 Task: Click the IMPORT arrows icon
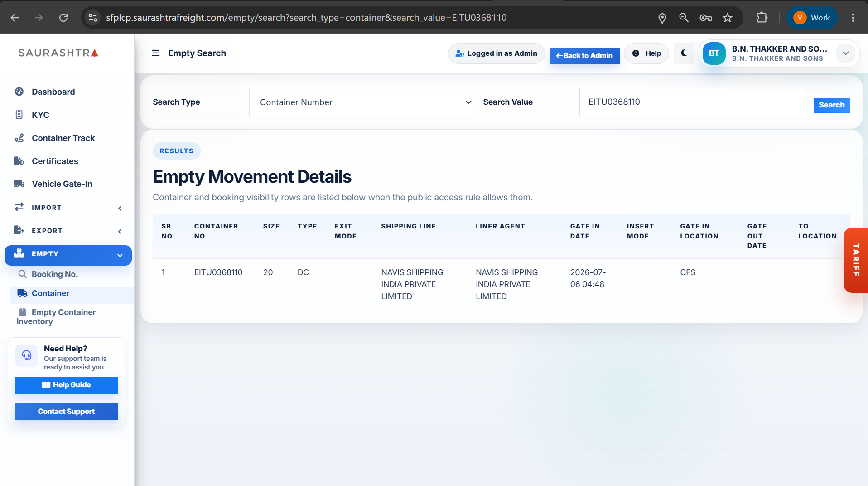pyautogui.click(x=19, y=207)
